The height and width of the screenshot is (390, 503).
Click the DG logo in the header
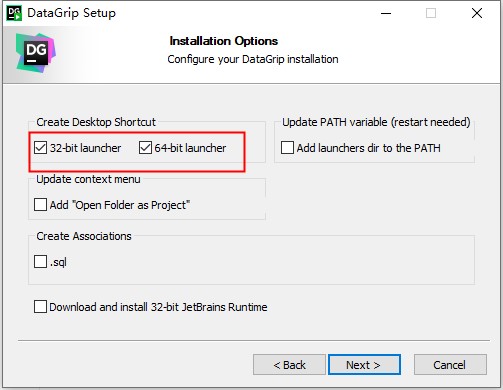[36, 53]
